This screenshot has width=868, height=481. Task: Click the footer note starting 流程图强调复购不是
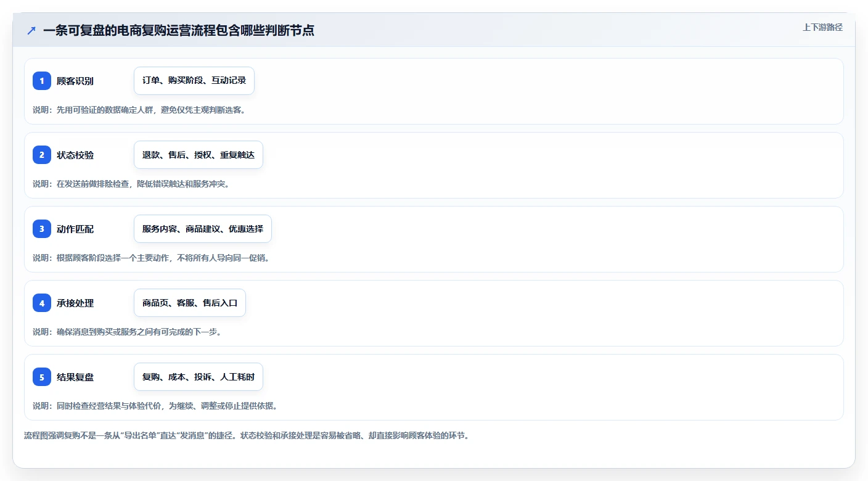(247, 435)
